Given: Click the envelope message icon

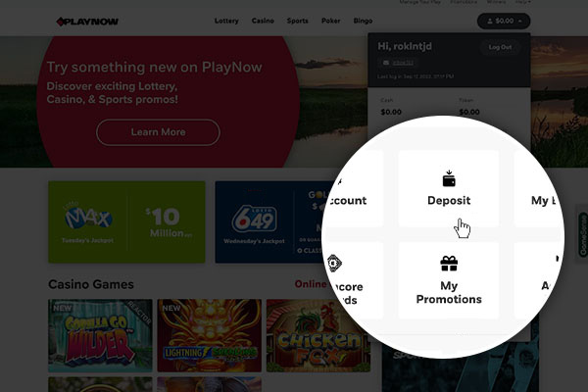Looking at the screenshot, I should [x=386, y=63].
